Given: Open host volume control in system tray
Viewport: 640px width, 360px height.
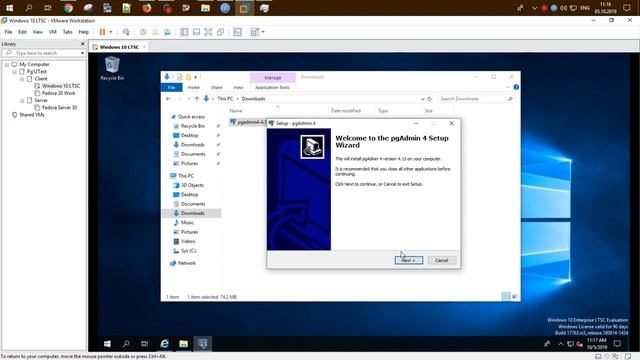Looking at the screenshot, I should tap(563, 8).
